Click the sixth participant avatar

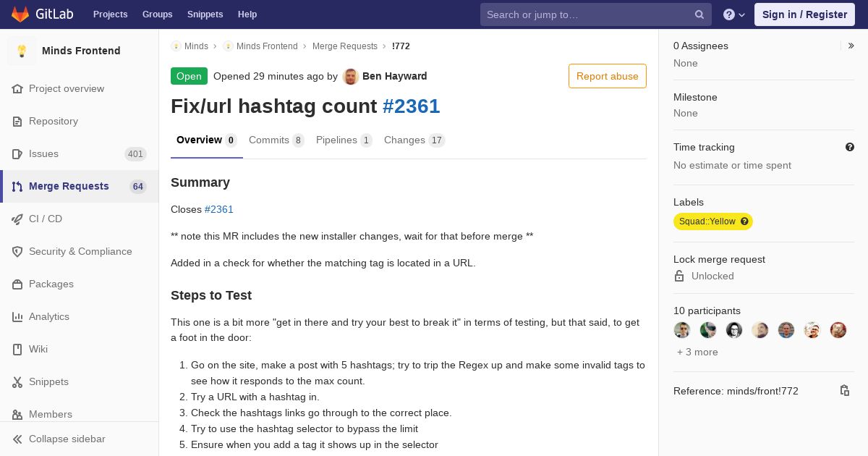coord(812,330)
